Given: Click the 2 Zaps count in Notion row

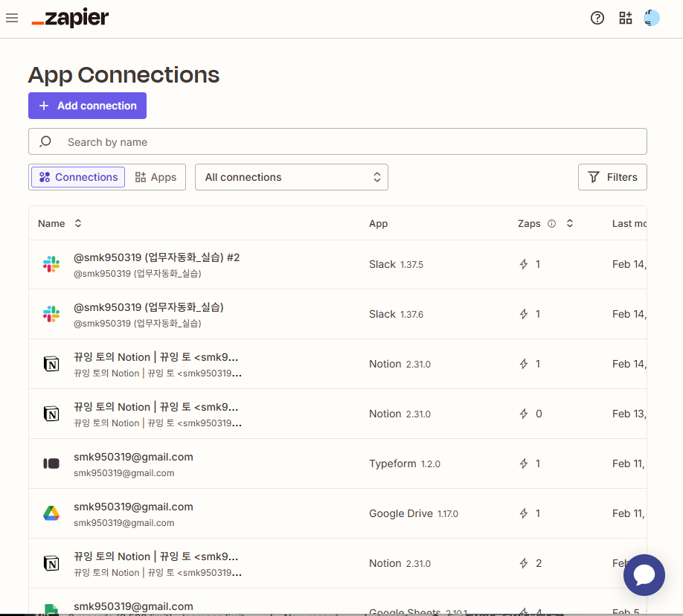Looking at the screenshot, I should [539, 563].
